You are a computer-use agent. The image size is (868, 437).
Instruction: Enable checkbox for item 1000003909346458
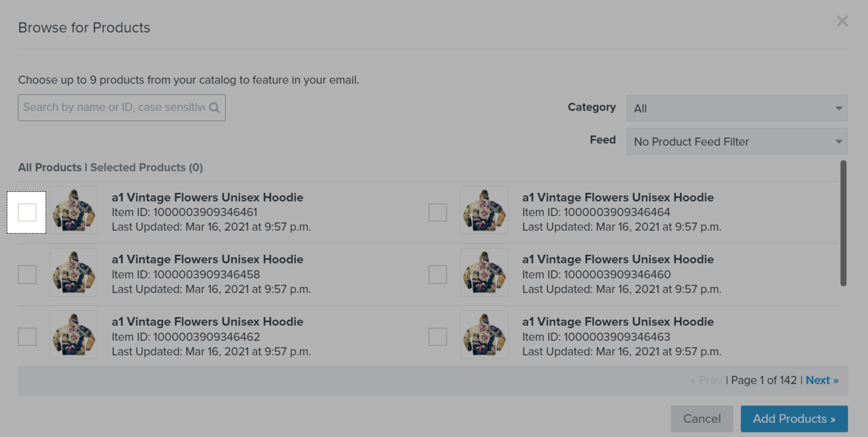[x=27, y=274]
